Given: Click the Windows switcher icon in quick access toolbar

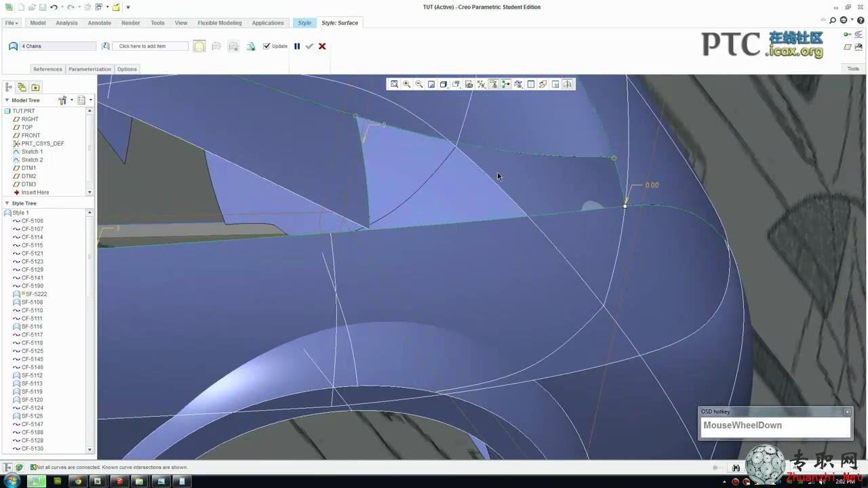Looking at the screenshot, I should [99, 7].
